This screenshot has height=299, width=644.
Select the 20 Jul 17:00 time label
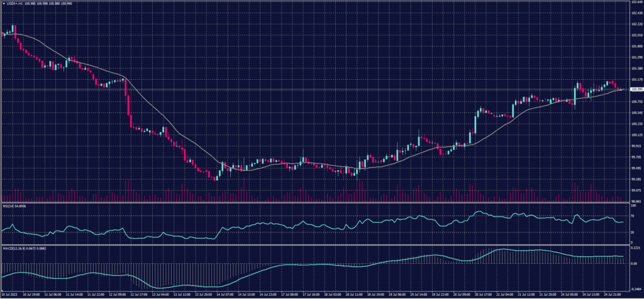pyautogui.click(x=485, y=293)
